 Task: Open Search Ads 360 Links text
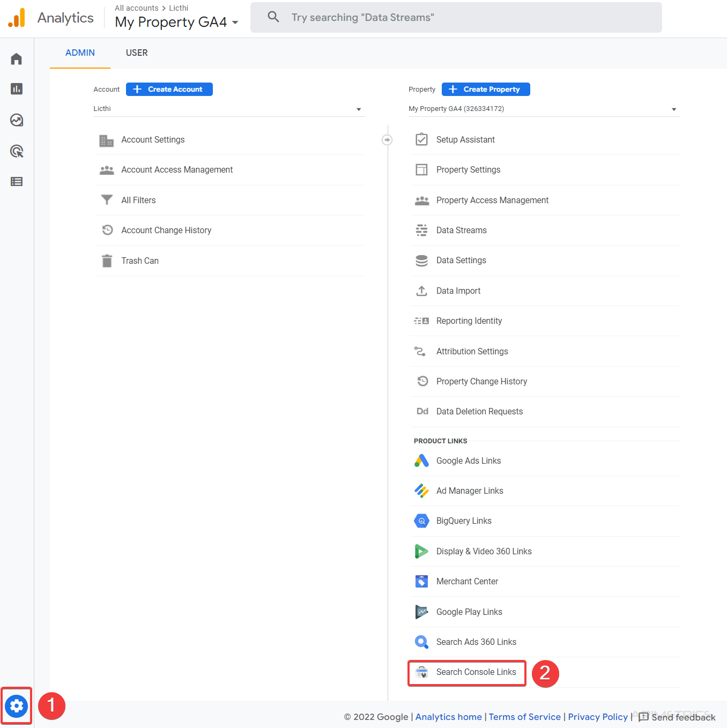pyautogui.click(x=476, y=642)
